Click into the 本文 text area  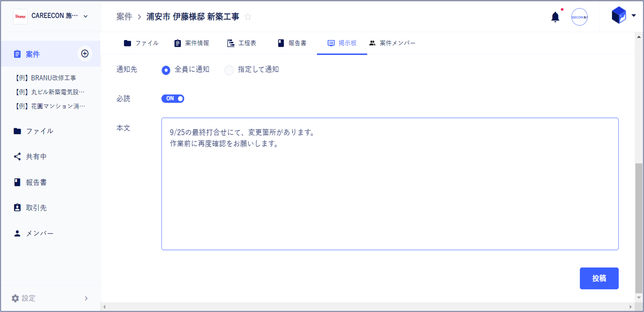coord(390,184)
